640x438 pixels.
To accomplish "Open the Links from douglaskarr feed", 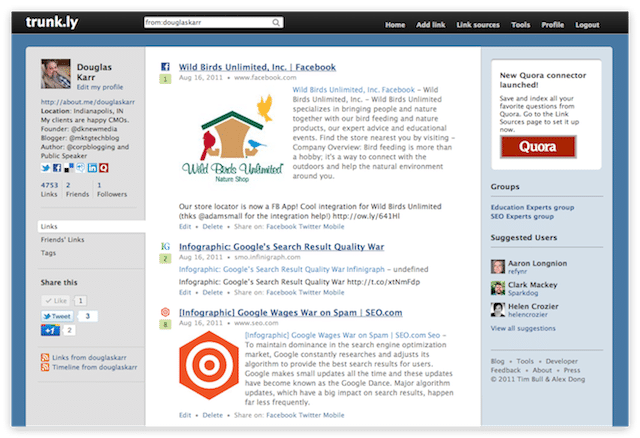I will 89,358.
